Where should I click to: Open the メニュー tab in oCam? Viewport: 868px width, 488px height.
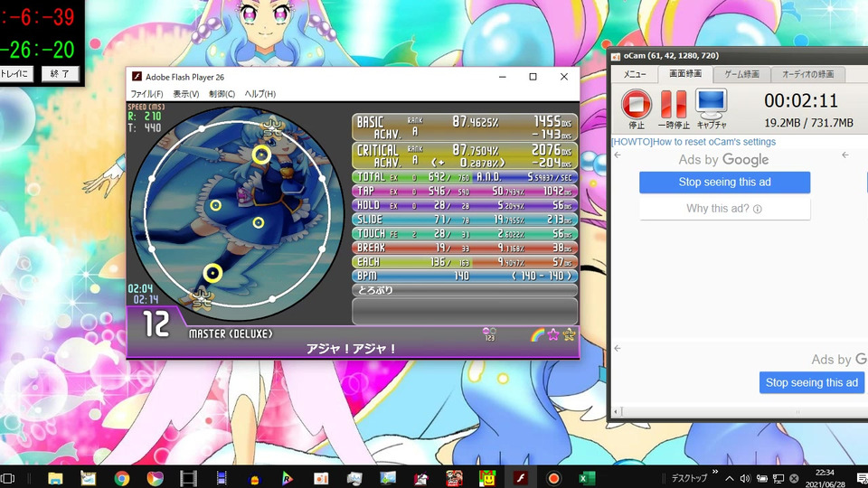635,74
